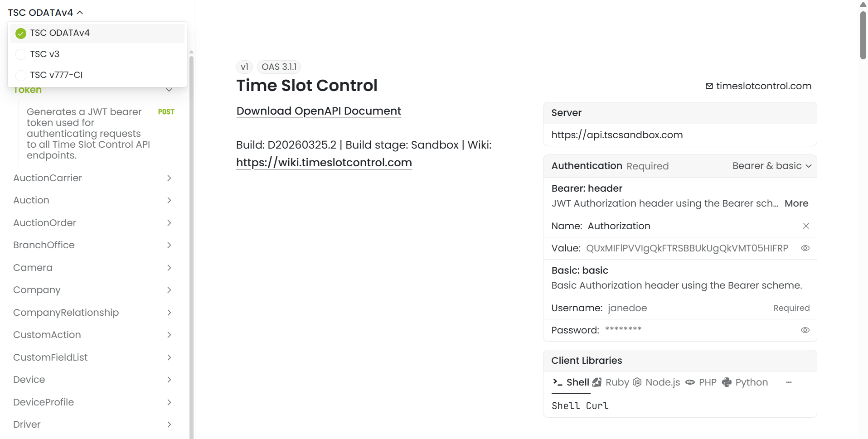Image resolution: width=868 pixels, height=439 pixels.
Task: Open the Camera sidebar item
Action: point(33,268)
